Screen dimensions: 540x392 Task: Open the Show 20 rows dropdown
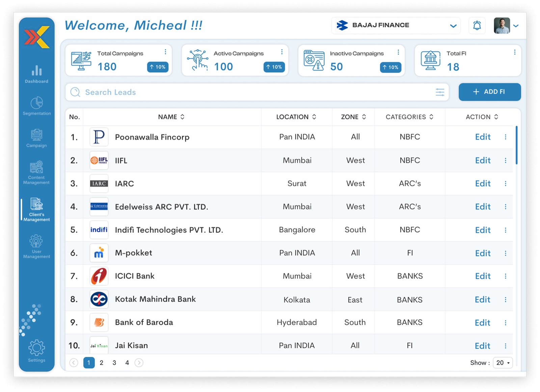tap(503, 363)
